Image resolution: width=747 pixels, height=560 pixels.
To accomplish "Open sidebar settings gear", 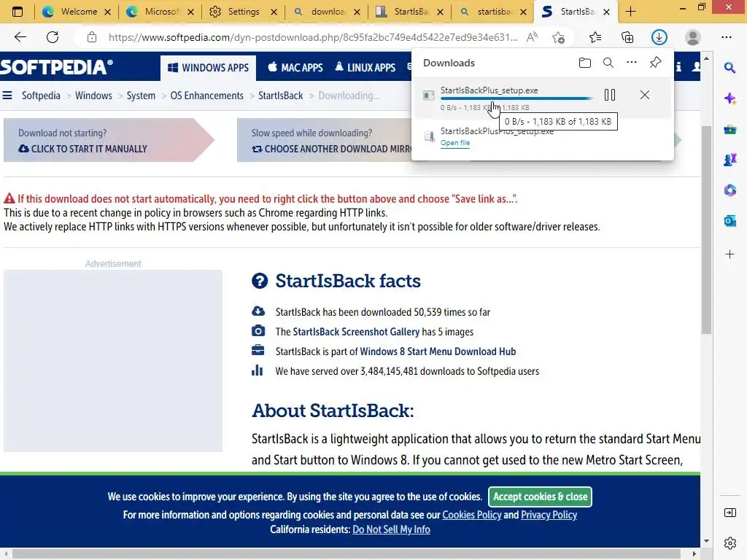I will click(729, 542).
